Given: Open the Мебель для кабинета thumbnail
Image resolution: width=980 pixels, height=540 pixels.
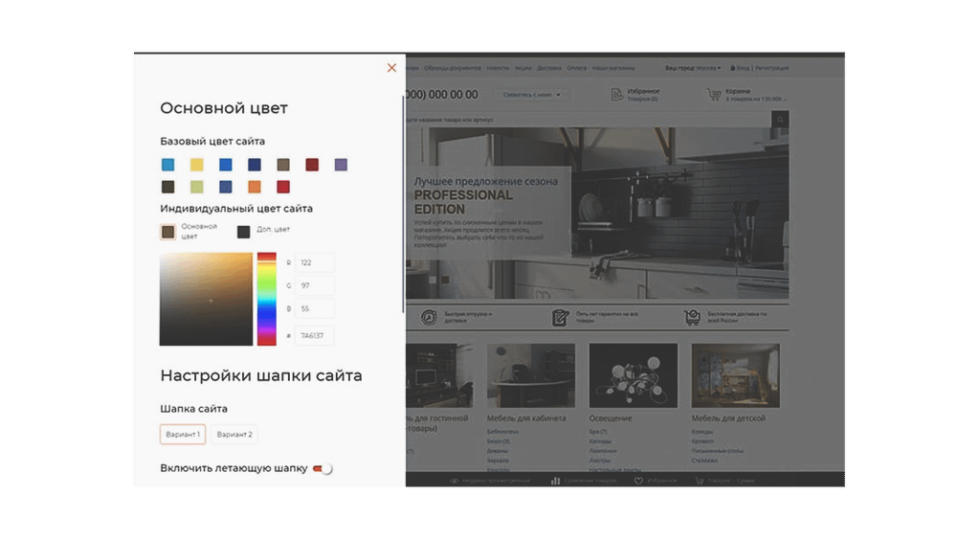Looking at the screenshot, I should (530, 375).
